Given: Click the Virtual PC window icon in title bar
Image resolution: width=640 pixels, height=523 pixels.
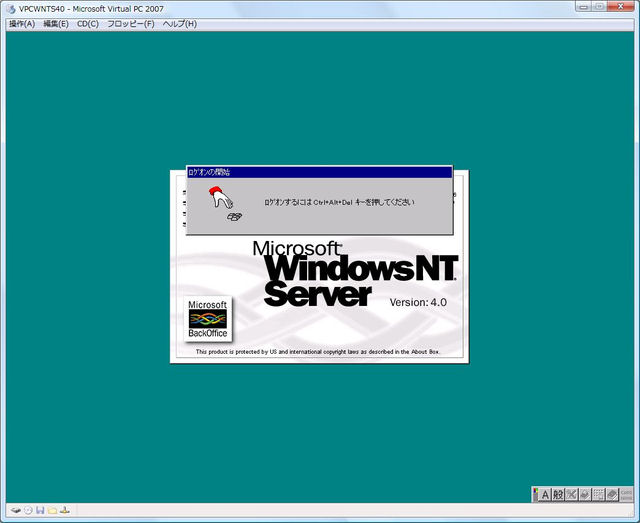Looking at the screenshot, I should (x=11, y=9).
